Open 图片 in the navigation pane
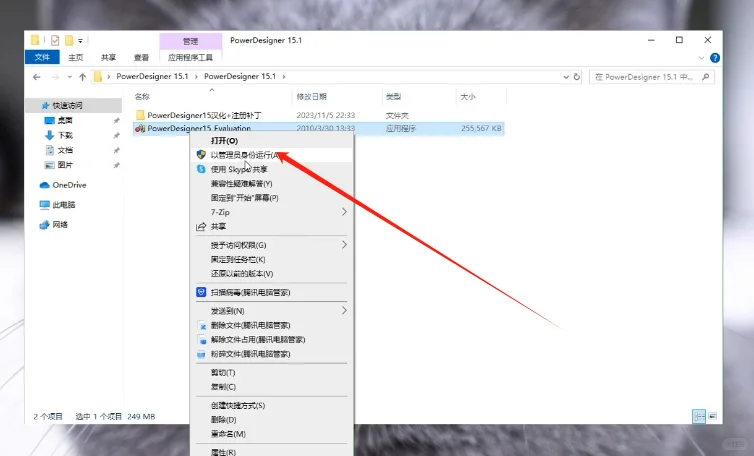 65,165
